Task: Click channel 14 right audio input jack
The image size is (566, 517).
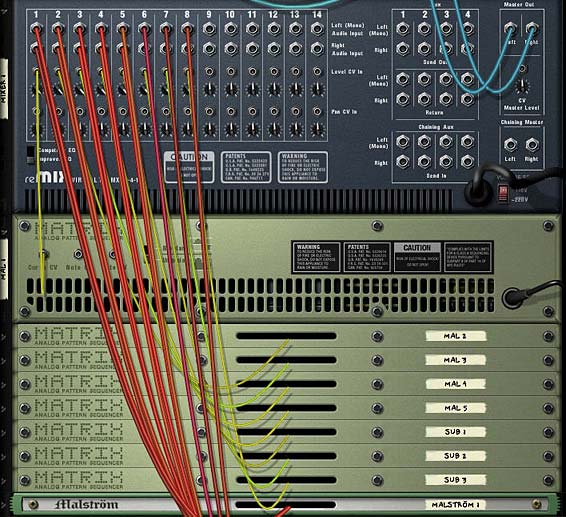Action: coord(317,49)
